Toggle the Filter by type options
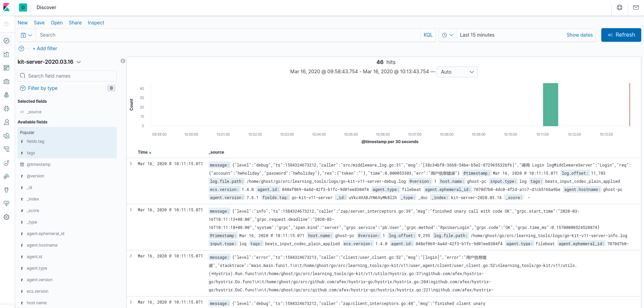Screen dimensions: 644x308 43,88
